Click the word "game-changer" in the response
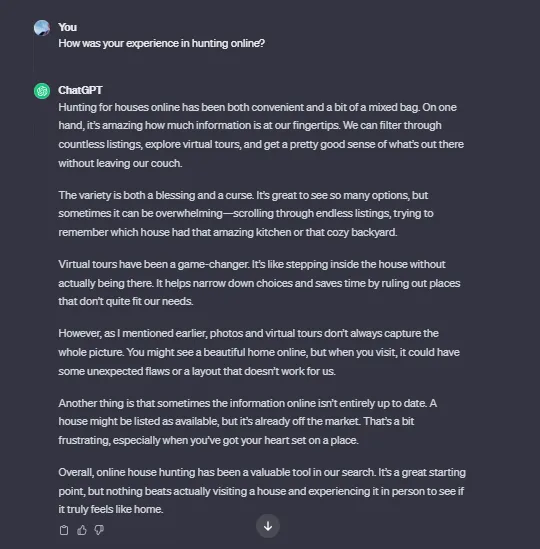Viewport: 540px width, 549px height. click(x=213, y=264)
